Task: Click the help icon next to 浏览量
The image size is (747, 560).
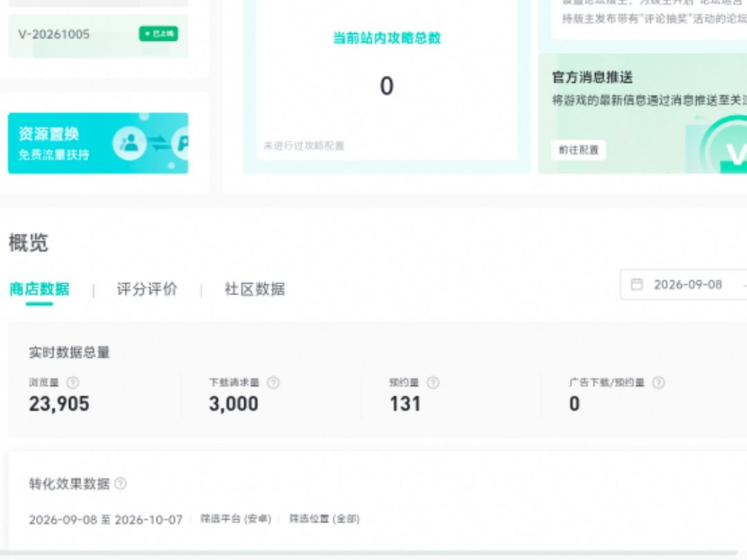Action: [x=73, y=382]
